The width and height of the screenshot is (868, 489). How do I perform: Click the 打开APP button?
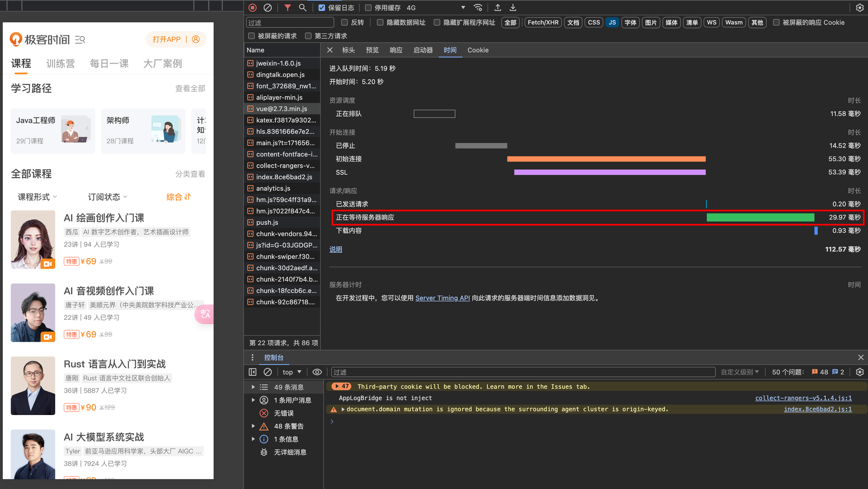pyautogui.click(x=167, y=39)
